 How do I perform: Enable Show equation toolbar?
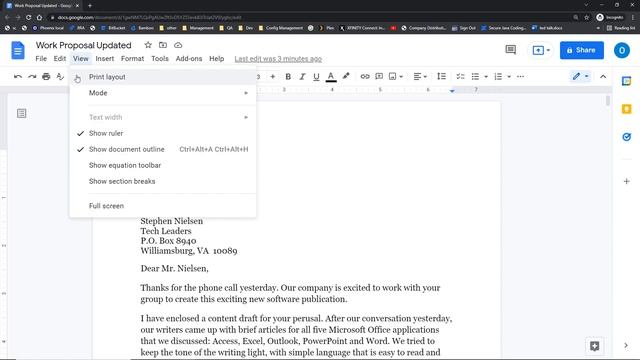[x=163, y=165]
